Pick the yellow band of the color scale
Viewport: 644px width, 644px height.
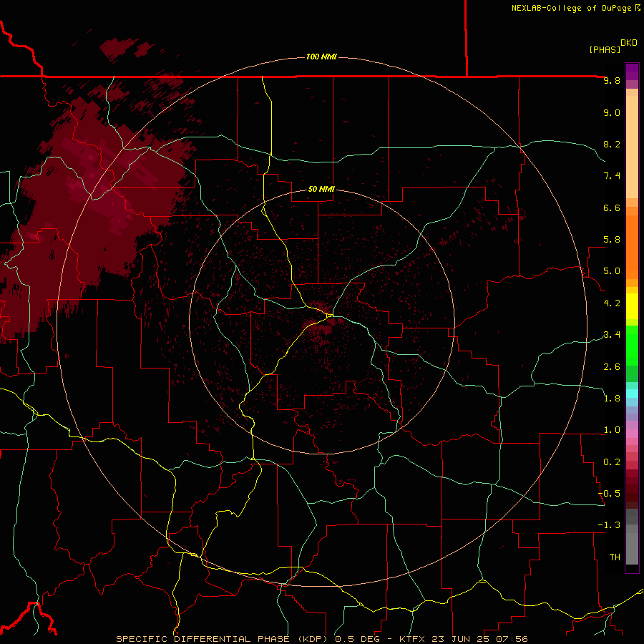(632, 306)
